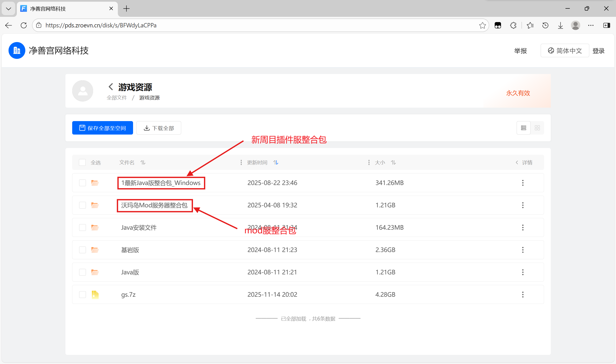Click 保存全部至空间 button
616x364 pixels.
coord(103,128)
